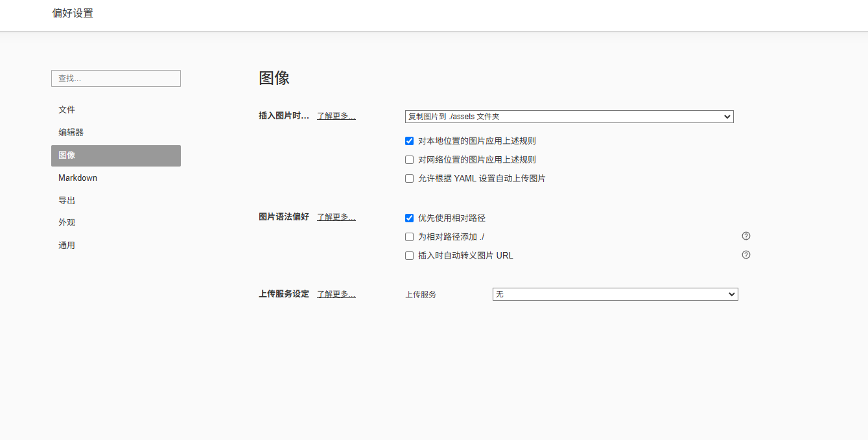Click the 上传服务设定 label
Image resolution: width=868 pixels, height=440 pixels.
point(284,294)
